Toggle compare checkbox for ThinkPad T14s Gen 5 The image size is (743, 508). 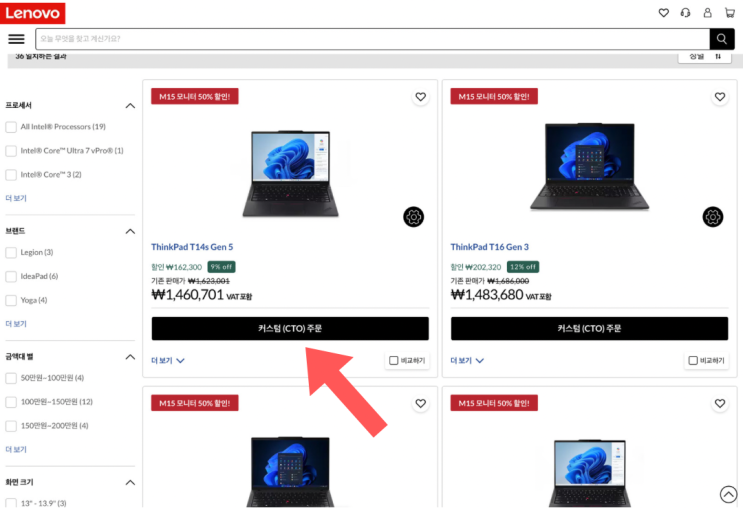point(393,361)
